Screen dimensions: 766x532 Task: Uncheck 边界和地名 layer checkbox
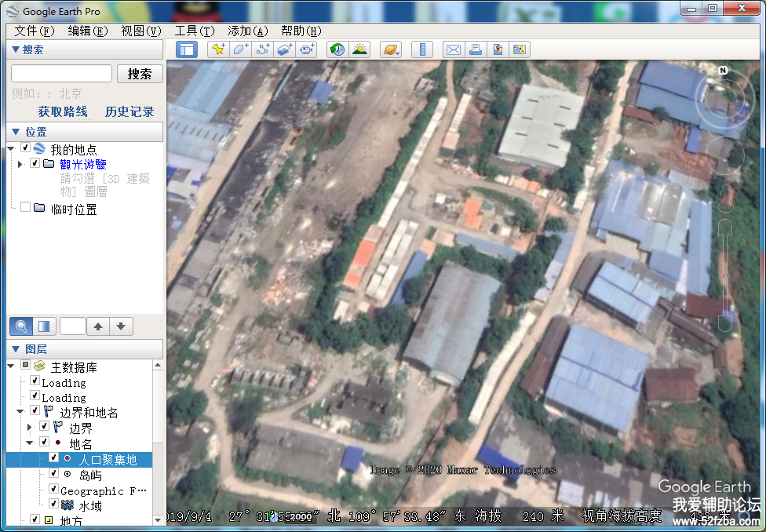pyautogui.click(x=35, y=410)
